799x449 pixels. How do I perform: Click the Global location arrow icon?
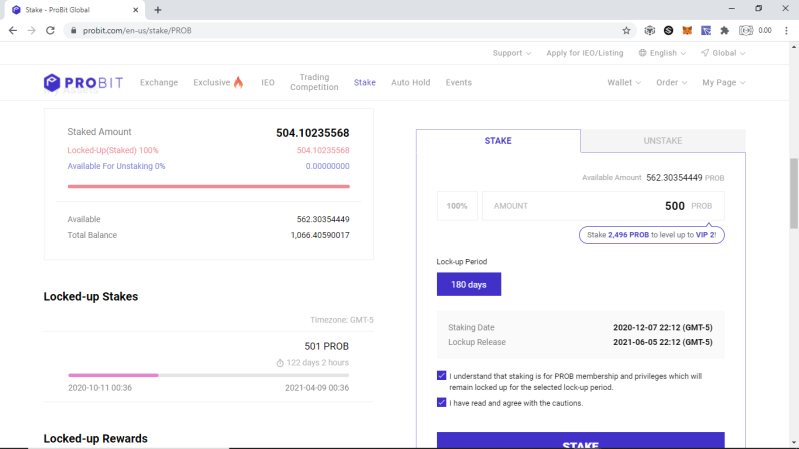705,53
